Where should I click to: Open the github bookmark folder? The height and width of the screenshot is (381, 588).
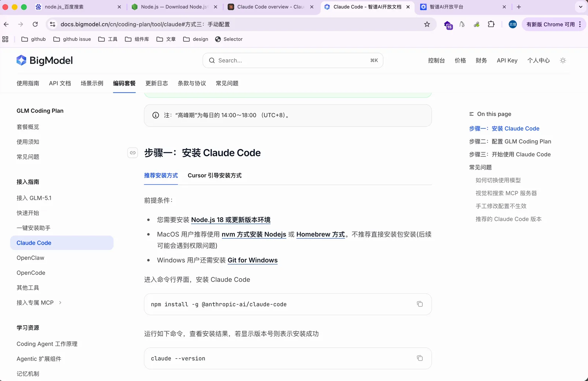pyautogui.click(x=33, y=39)
